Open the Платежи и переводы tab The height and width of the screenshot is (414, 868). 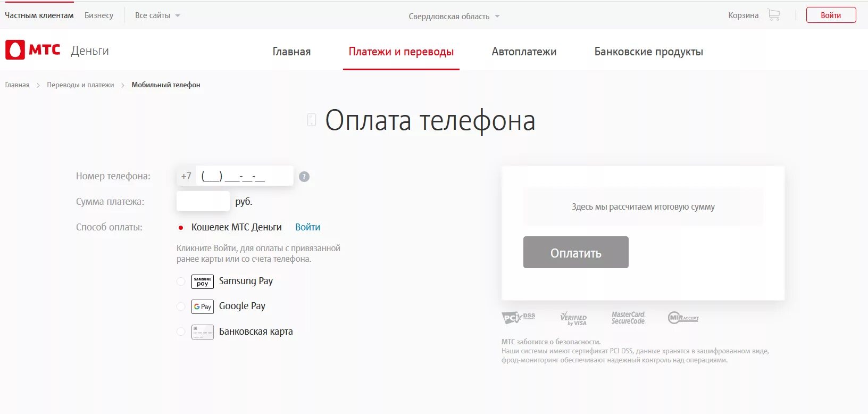point(401,52)
